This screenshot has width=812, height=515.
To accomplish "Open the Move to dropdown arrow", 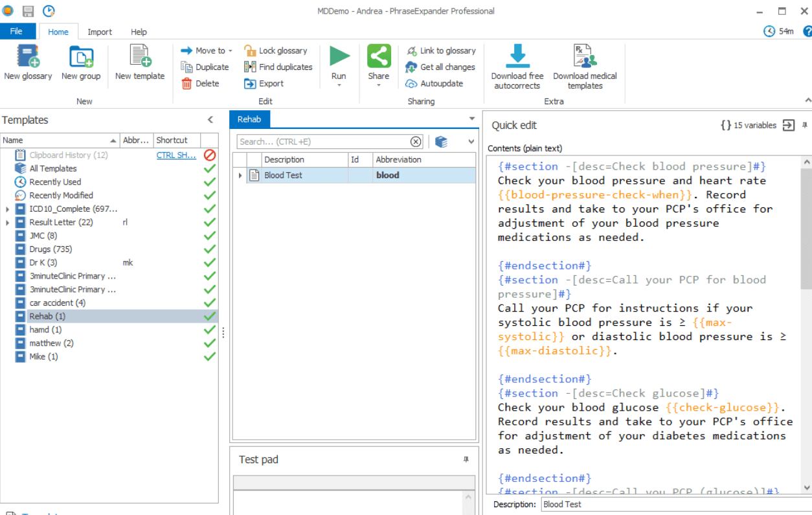I will pyautogui.click(x=231, y=51).
